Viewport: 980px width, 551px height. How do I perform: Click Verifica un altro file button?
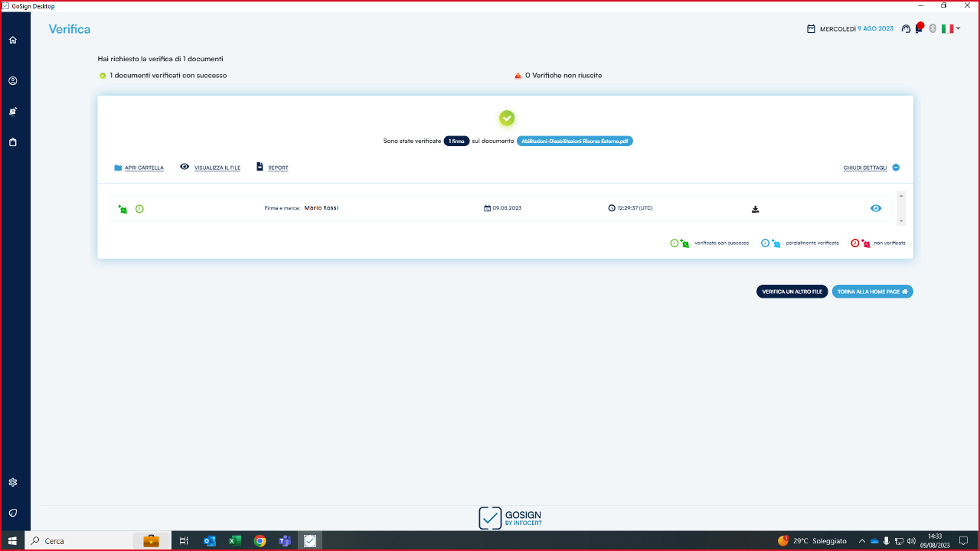pyautogui.click(x=792, y=292)
